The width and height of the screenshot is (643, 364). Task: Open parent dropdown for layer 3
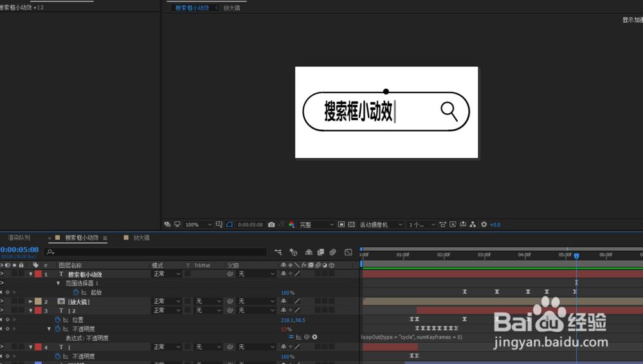[x=257, y=310]
